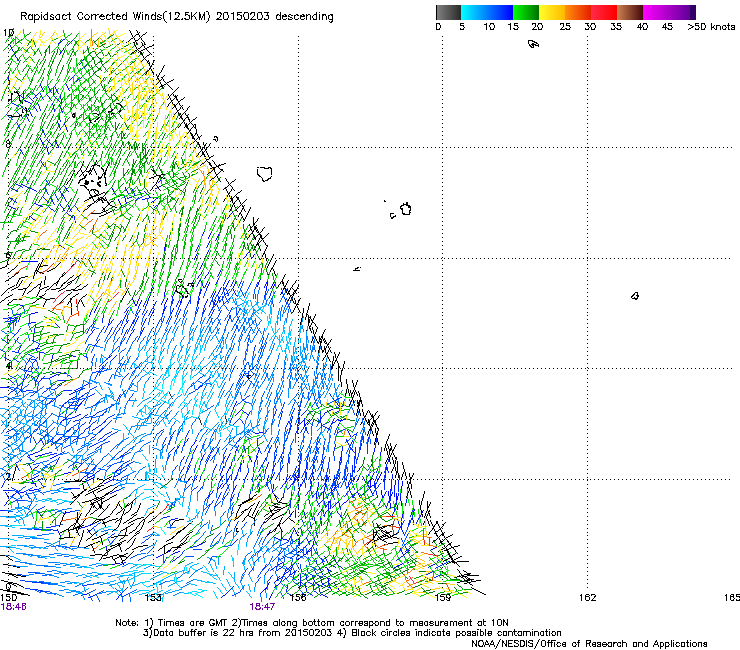
Task: Click the small island outline near 163E 5N
Action: click(635, 296)
